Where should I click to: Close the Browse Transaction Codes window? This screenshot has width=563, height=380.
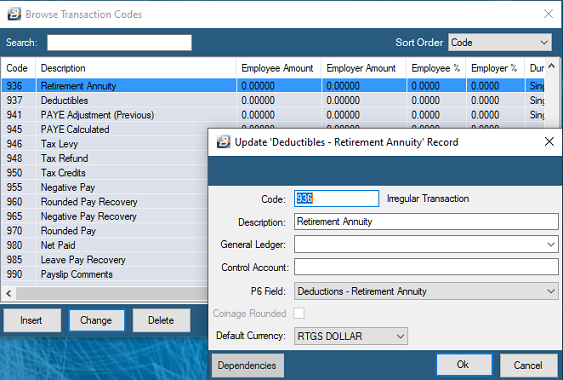548,14
